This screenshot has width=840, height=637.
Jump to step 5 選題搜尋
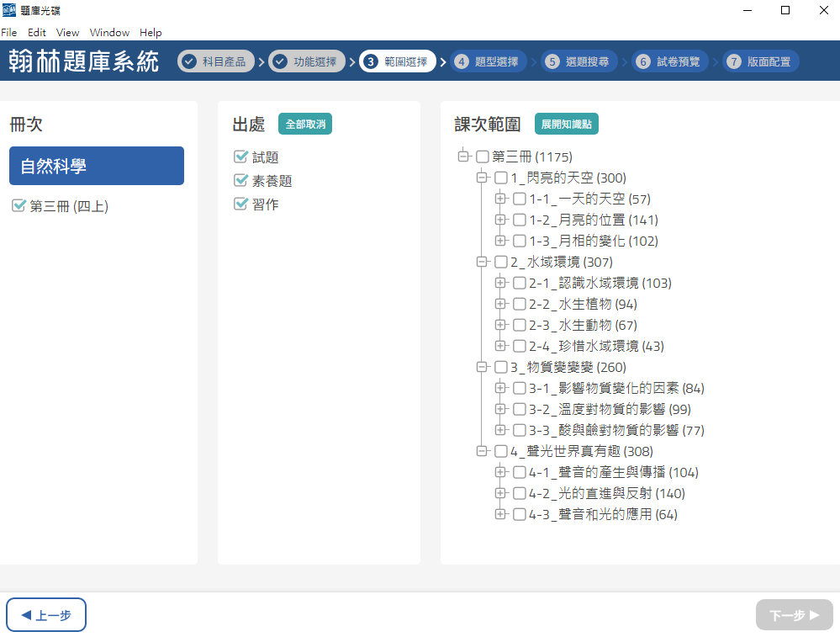tap(579, 61)
